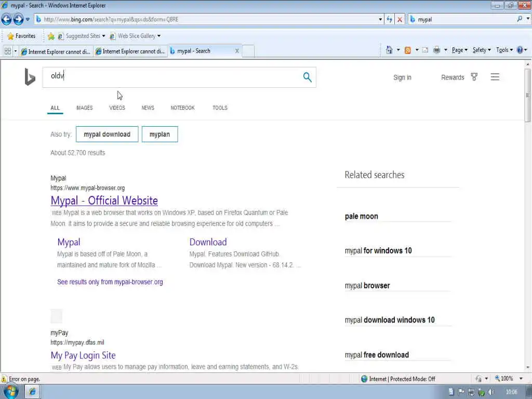
Task: Click related search mypal for windows 10
Action: 378,251
